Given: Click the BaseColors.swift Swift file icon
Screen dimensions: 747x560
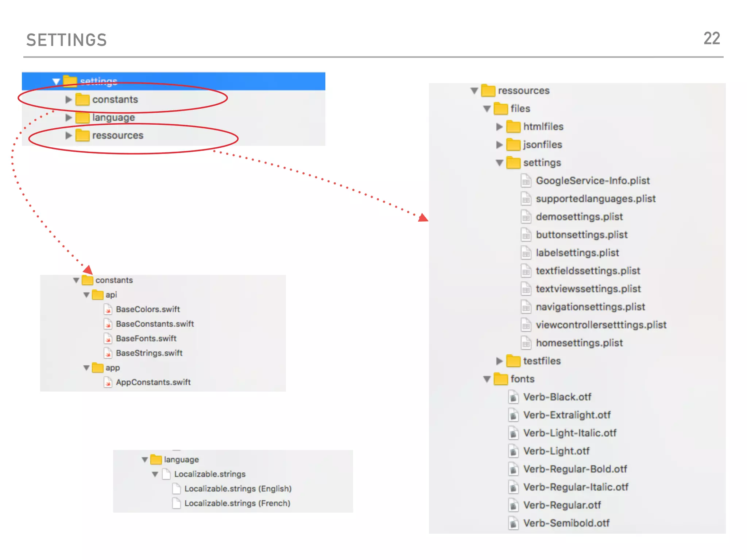Looking at the screenshot, I should click(x=108, y=310).
